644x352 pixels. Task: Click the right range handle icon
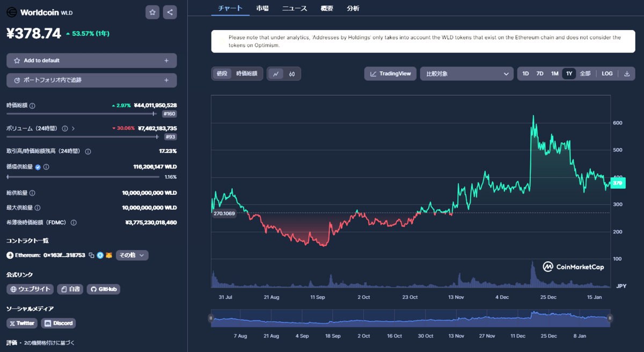[x=610, y=318]
